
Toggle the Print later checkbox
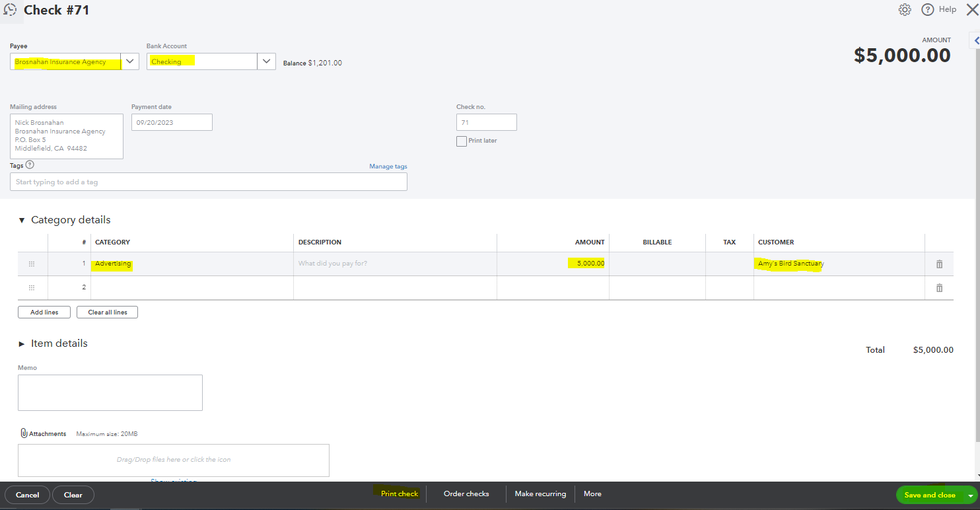coord(462,141)
